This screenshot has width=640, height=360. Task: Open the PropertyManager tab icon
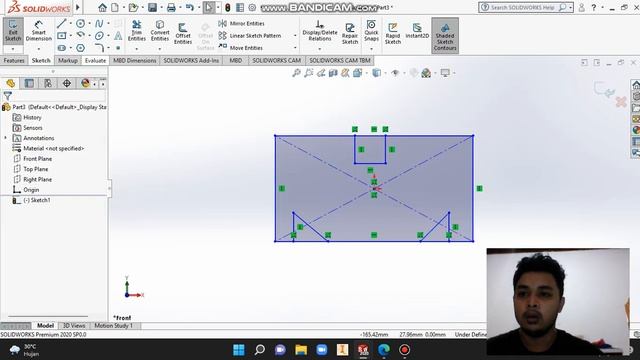[29, 83]
